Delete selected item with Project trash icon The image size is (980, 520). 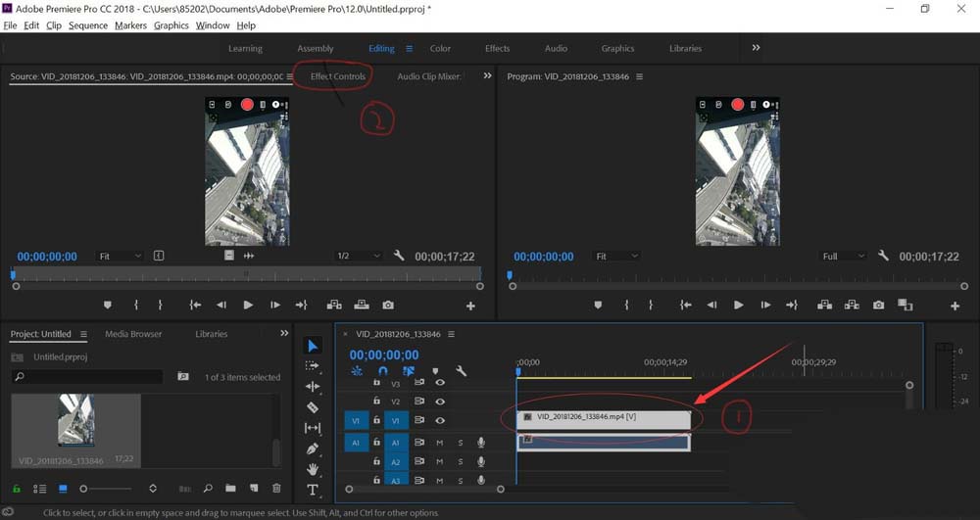[x=276, y=488]
